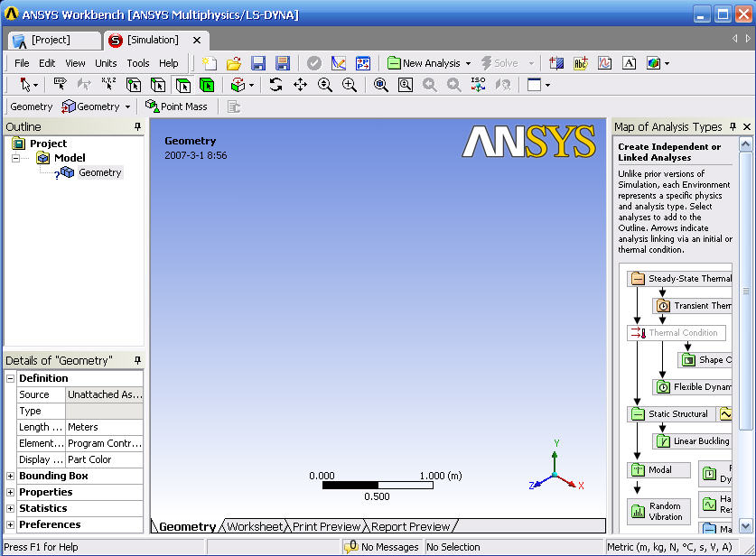Click the chart/graph icon in toolbar
Viewport: 756px width, 556px height.
(x=604, y=63)
